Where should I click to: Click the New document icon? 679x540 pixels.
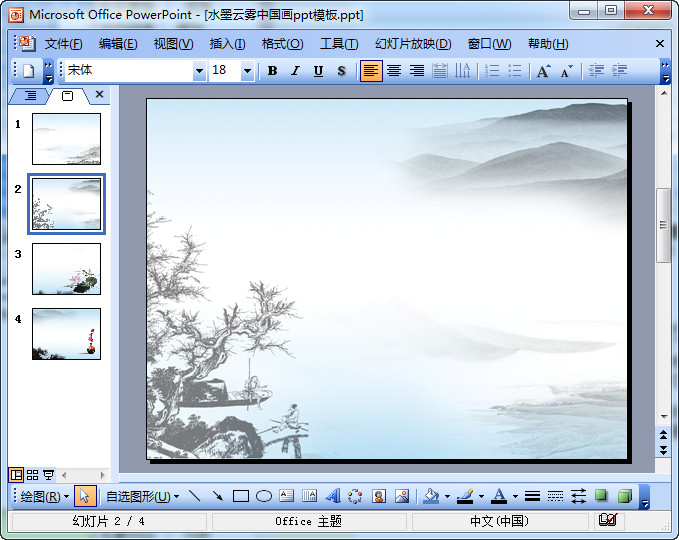click(29, 71)
